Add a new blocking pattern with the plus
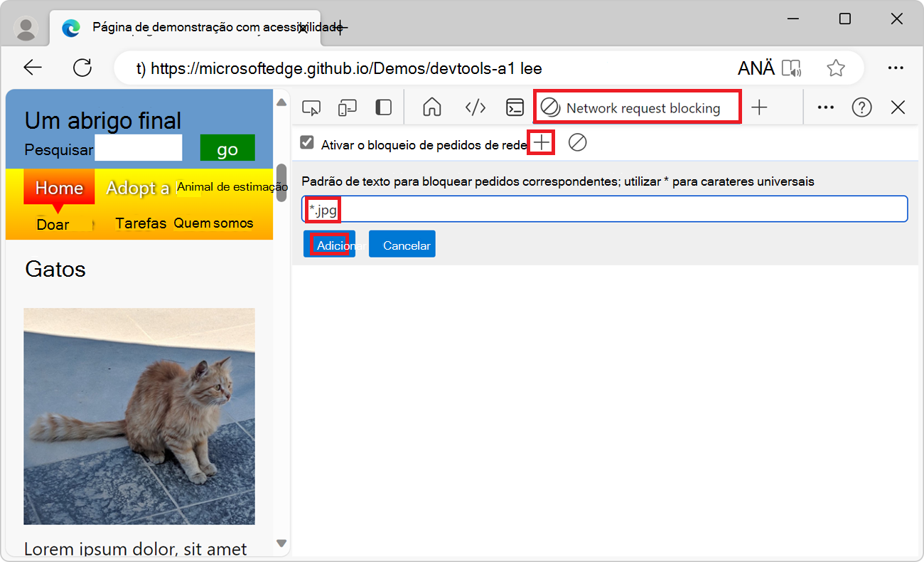The width and height of the screenshot is (924, 562). (x=541, y=142)
